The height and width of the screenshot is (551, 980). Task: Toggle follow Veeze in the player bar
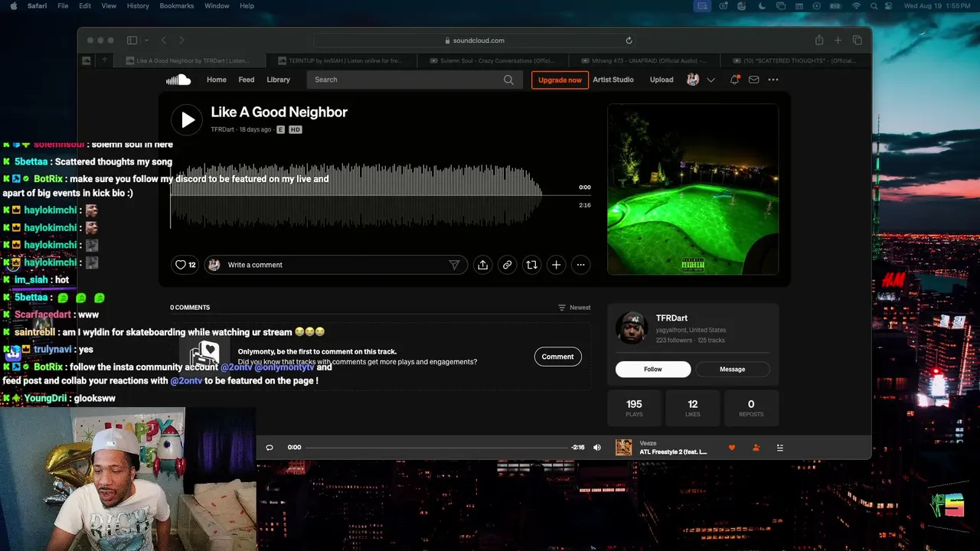coord(756,448)
